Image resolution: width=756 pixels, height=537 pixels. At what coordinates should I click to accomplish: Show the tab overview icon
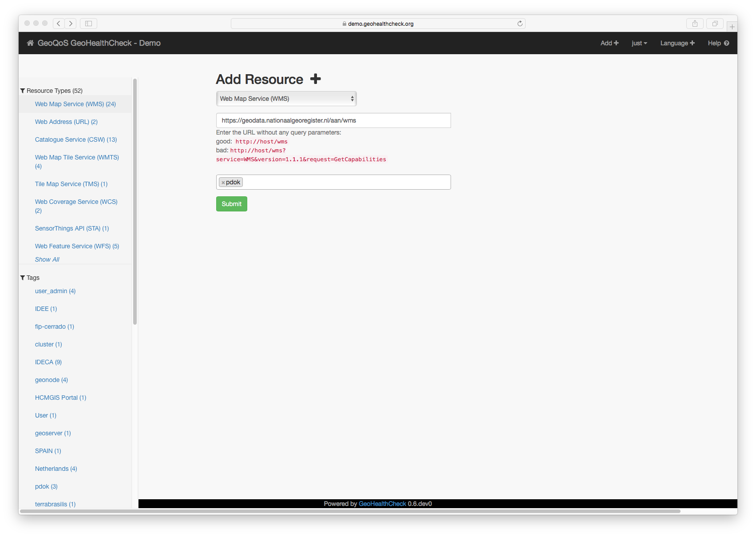[715, 24]
